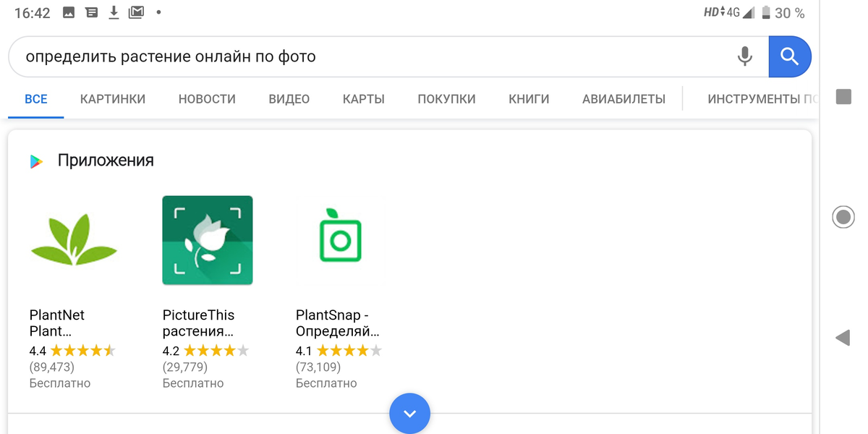Select the PlantNet app icon
This screenshot has width=868, height=434.
[73, 239]
